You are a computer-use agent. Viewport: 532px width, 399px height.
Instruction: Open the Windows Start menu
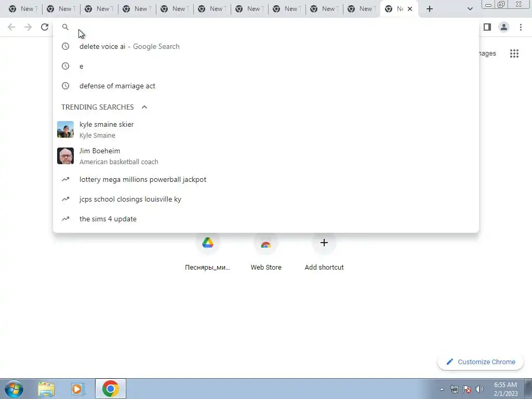14,389
